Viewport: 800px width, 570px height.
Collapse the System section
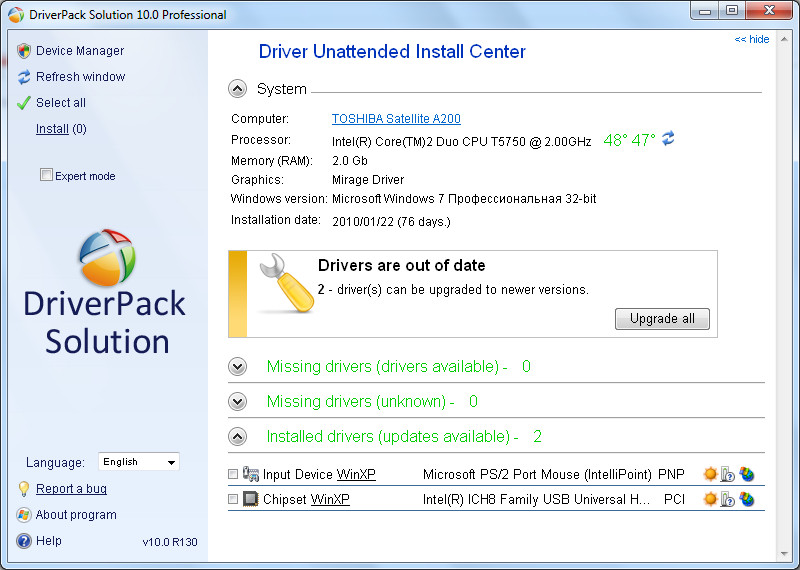(237, 89)
